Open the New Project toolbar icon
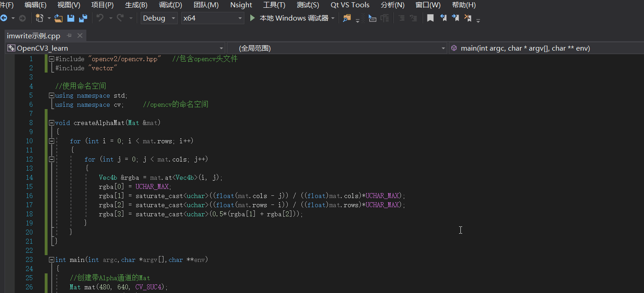 [40, 18]
